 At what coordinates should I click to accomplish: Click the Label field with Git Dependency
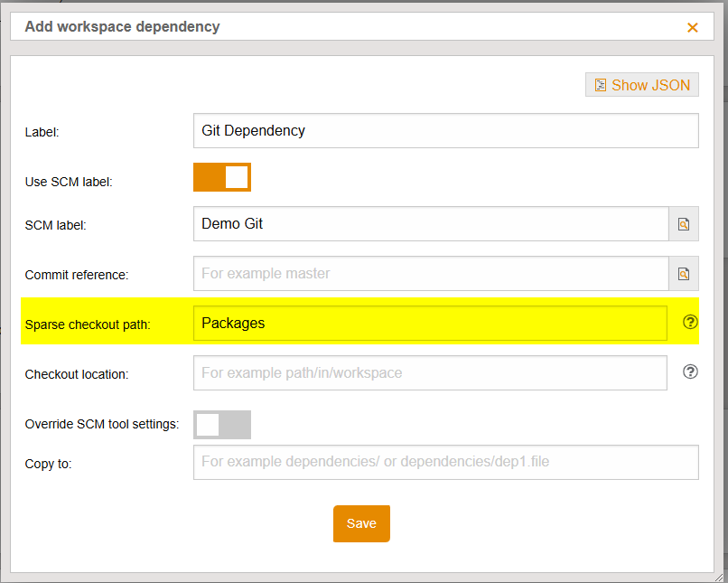[x=445, y=130]
